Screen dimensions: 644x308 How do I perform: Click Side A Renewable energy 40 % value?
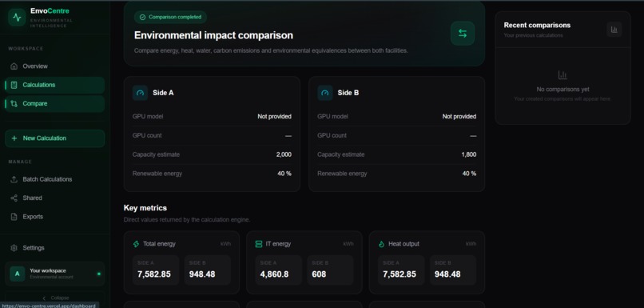point(284,174)
